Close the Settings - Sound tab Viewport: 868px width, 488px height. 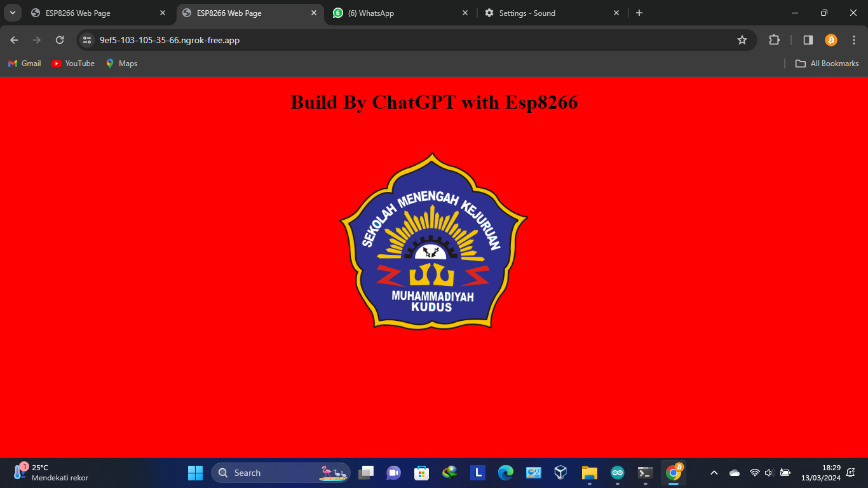[x=616, y=13]
